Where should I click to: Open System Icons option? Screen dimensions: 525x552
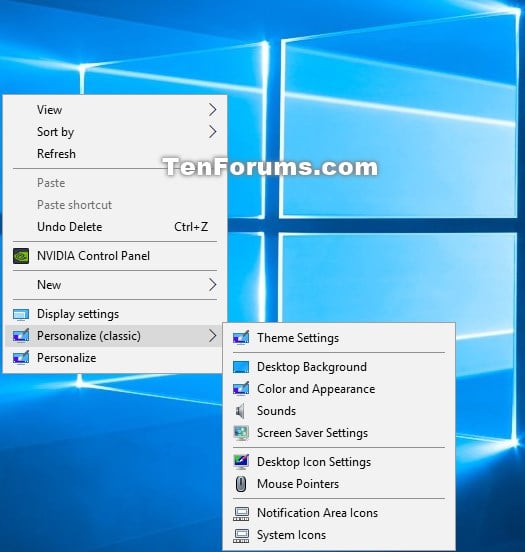[x=339, y=535]
